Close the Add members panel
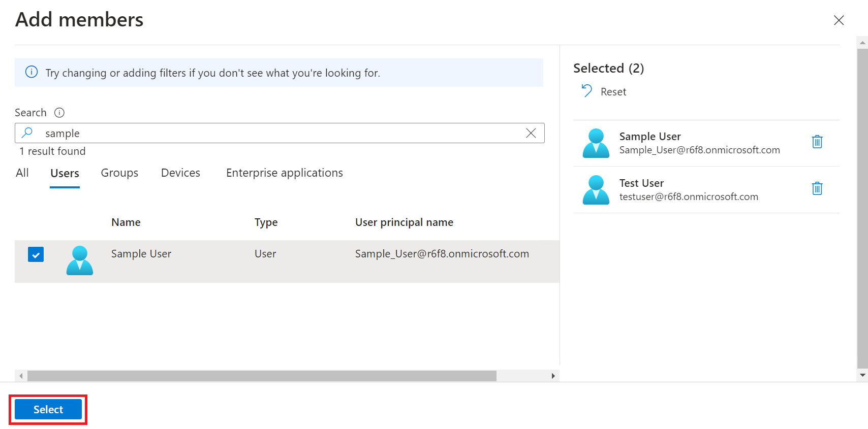 pyautogui.click(x=839, y=20)
